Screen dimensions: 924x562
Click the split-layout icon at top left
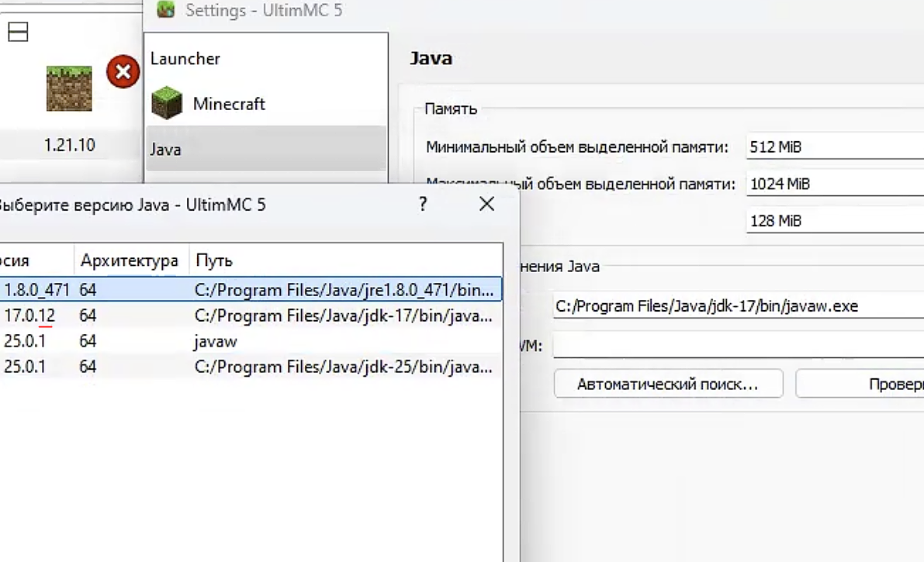coord(18,32)
